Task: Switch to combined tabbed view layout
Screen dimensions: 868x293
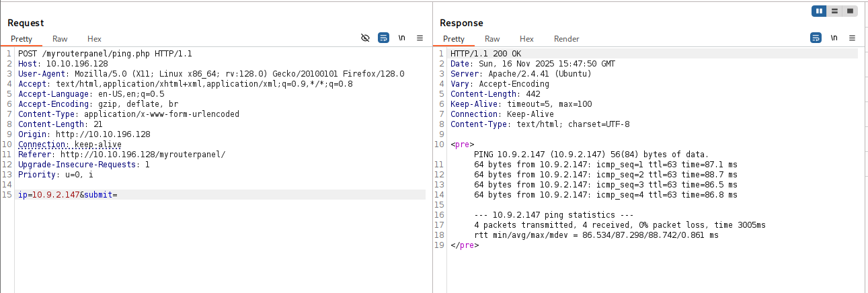Action: [850, 11]
